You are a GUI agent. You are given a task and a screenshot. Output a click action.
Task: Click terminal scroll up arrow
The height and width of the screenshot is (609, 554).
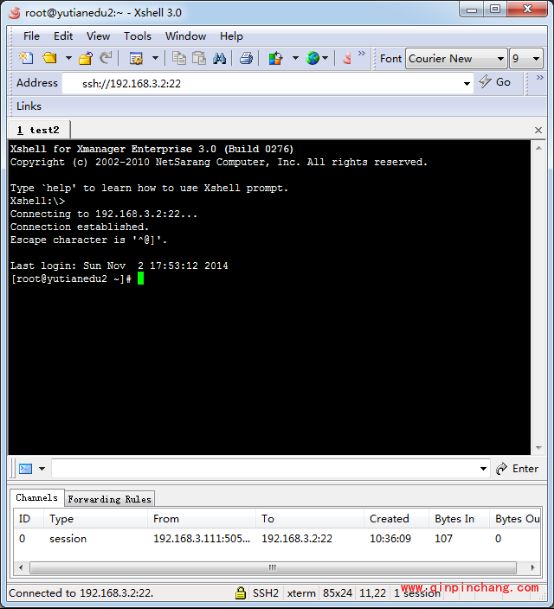point(538,148)
